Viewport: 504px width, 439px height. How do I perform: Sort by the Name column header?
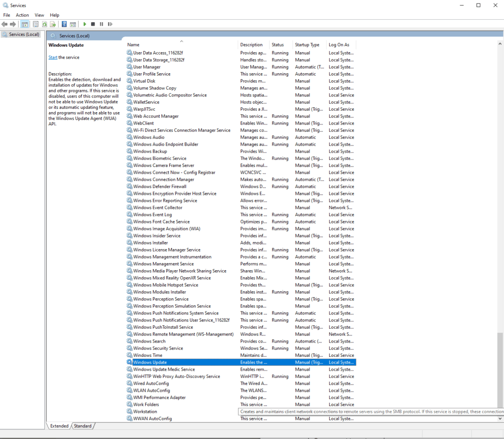coord(182,45)
